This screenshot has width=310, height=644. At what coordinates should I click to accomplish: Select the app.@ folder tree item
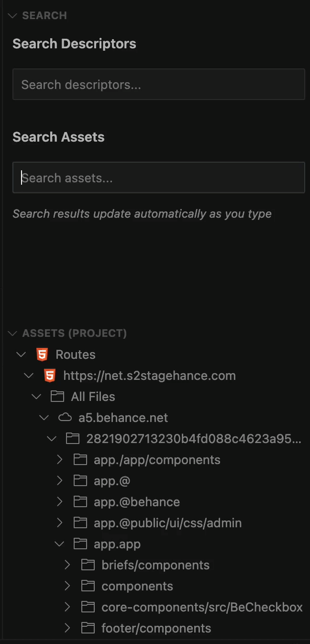[112, 481]
